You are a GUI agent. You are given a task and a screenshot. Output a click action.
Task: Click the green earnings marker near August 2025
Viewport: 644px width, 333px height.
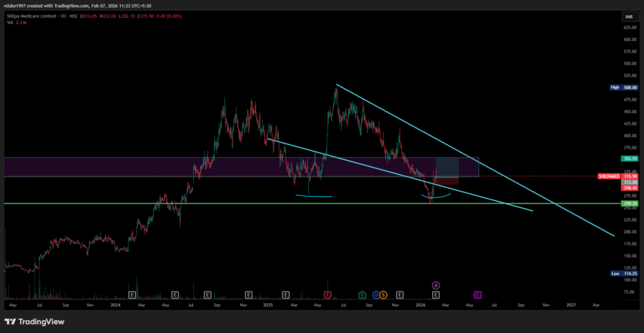(362, 294)
